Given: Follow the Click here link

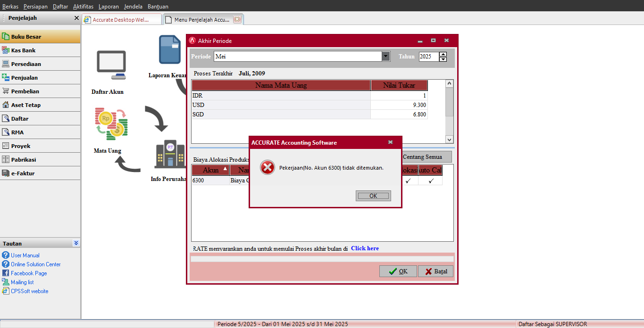Looking at the screenshot, I should point(365,248).
